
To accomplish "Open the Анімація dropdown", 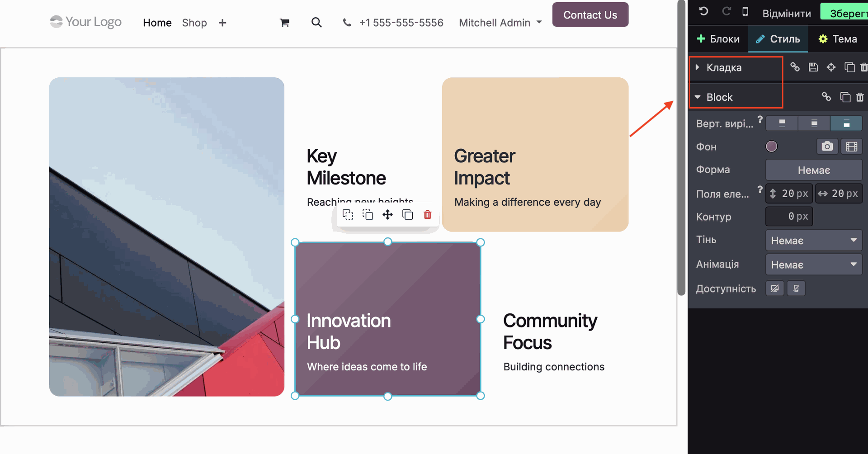I will tap(813, 265).
